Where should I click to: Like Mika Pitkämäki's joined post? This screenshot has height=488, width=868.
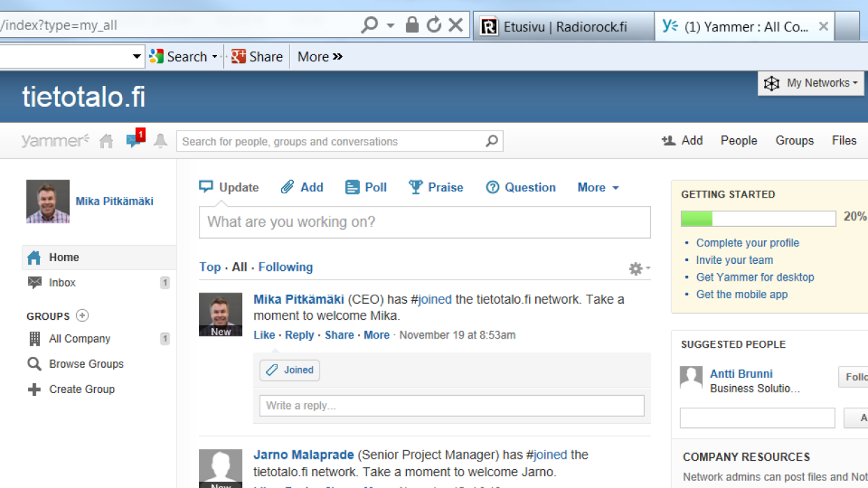[x=264, y=335]
